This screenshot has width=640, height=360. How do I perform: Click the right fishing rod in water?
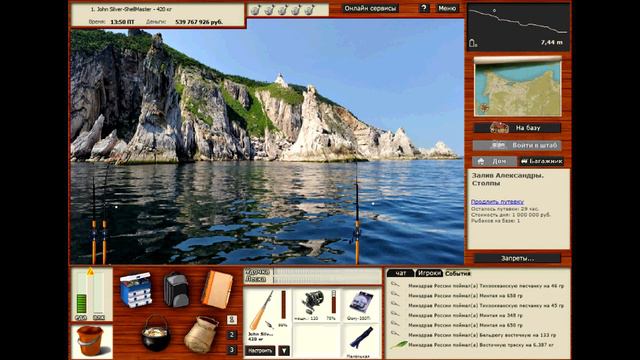(x=357, y=212)
